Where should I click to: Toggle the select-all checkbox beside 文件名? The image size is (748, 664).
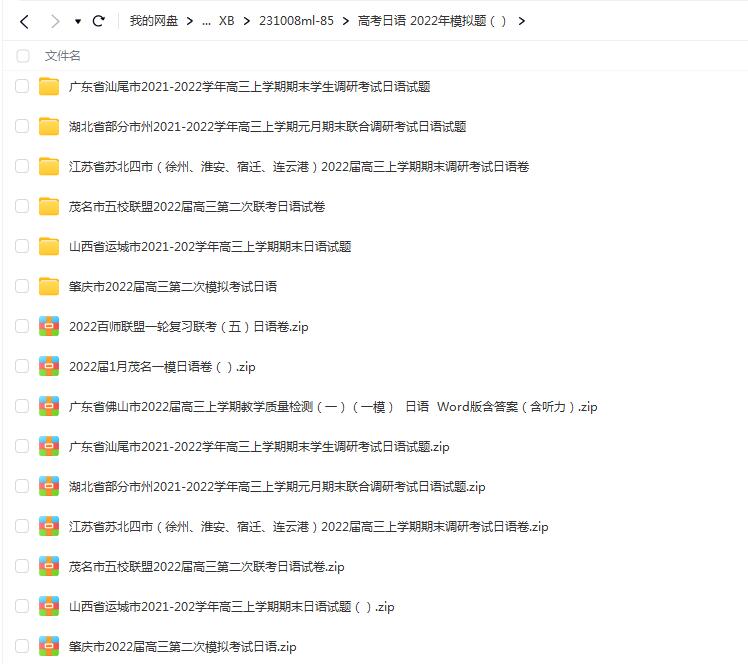pos(22,56)
